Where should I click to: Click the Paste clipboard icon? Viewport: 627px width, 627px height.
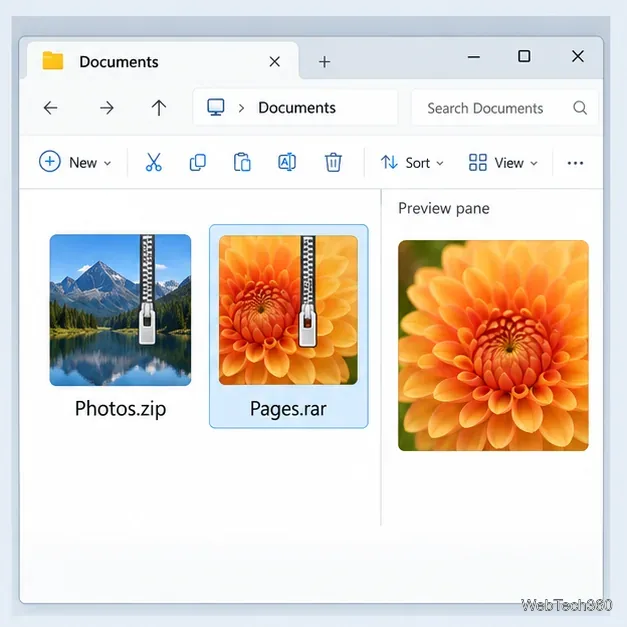pos(242,162)
